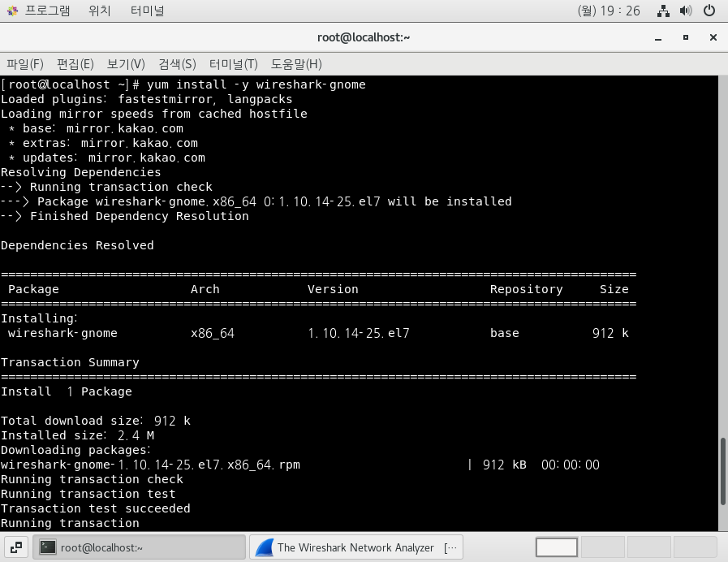
Task: Click the 'Total download size: 912 k' line
Action: click(x=96, y=421)
